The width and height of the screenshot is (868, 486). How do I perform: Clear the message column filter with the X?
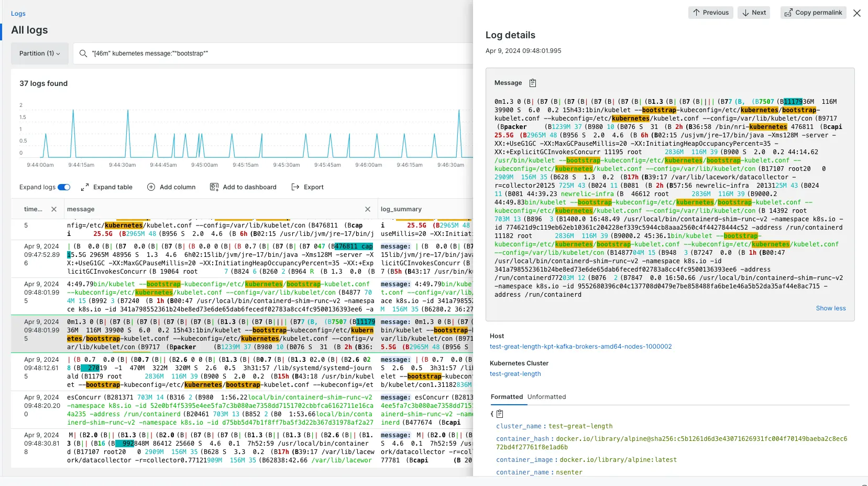[x=368, y=209]
